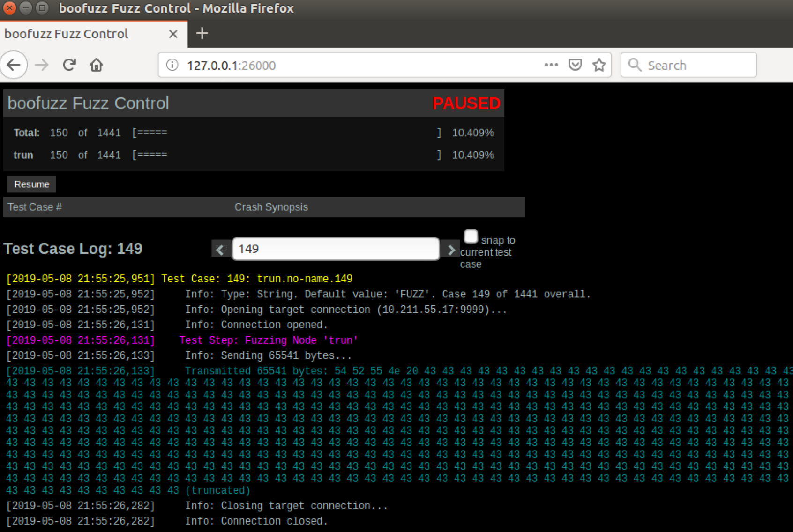The width and height of the screenshot is (793, 532).
Task: Go to previous test case log
Action: coord(220,249)
